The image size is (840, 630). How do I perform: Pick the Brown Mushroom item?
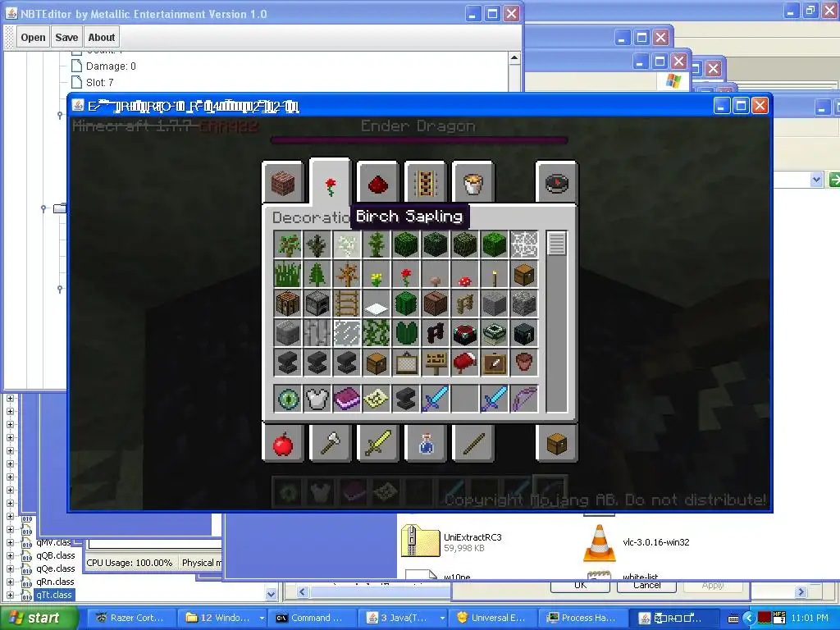tap(436, 274)
